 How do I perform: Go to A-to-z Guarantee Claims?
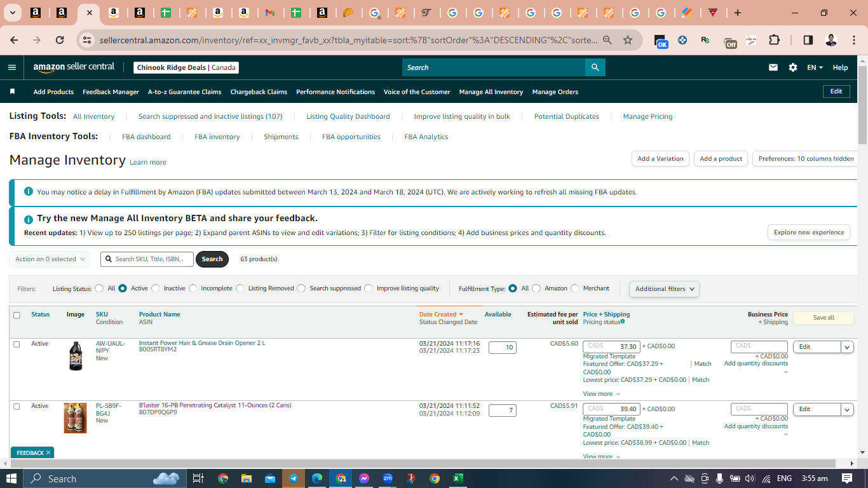pos(184,92)
